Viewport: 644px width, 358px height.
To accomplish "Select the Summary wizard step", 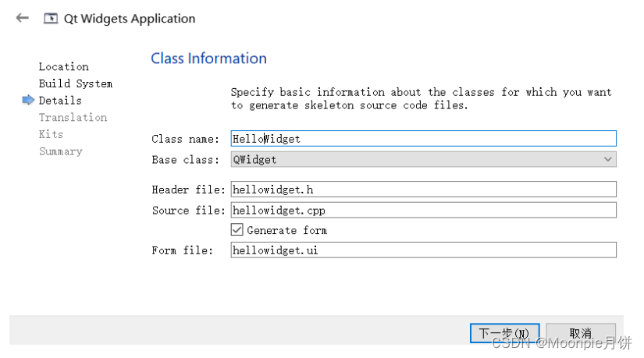I will 61,151.
